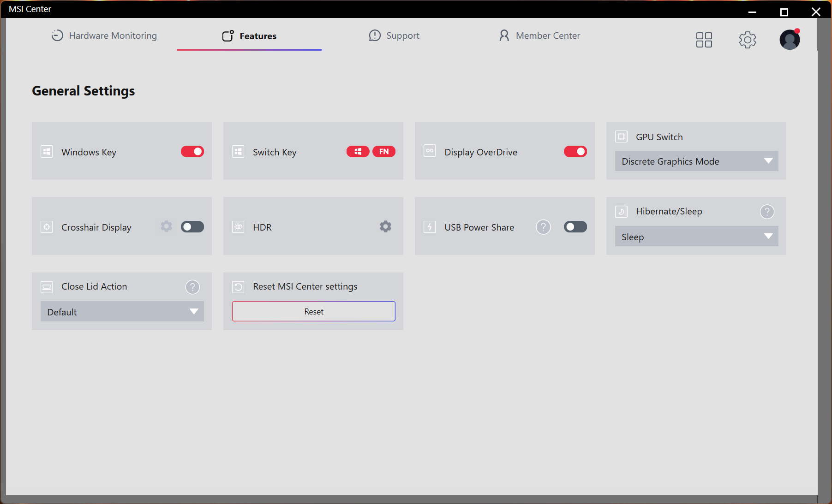Turn off Display OverDrive

575,152
